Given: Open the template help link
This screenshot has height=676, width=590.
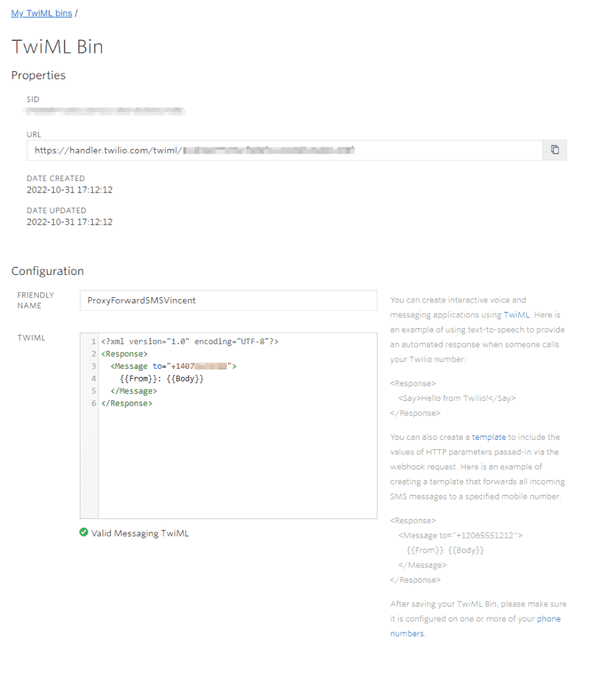Looking at the screenshot, I should (x=489, y=437).
